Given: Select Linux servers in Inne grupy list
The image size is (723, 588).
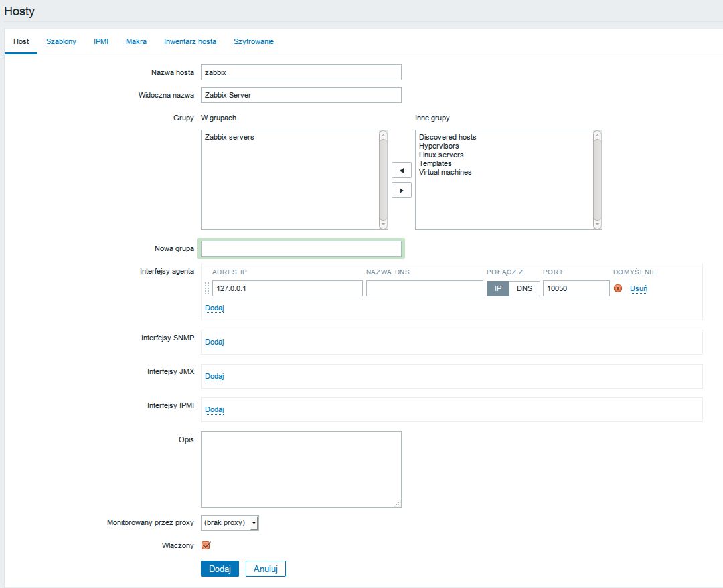Looking at the screenshot, I should [x=441, y=155].
